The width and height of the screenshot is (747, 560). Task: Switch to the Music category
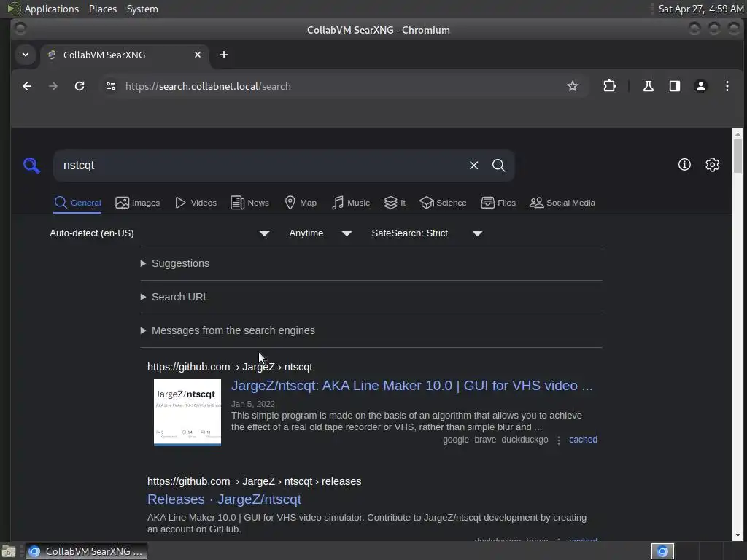[351, 203]
